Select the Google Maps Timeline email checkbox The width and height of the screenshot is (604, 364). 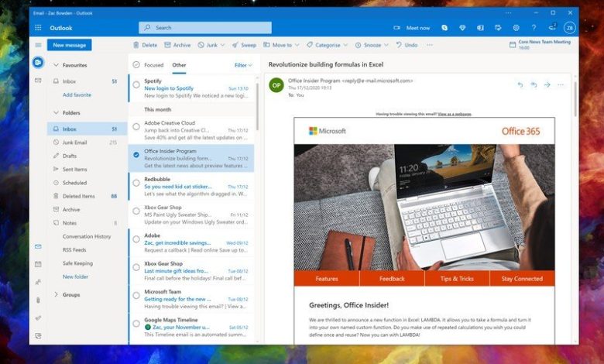click(x=136, y=323)
